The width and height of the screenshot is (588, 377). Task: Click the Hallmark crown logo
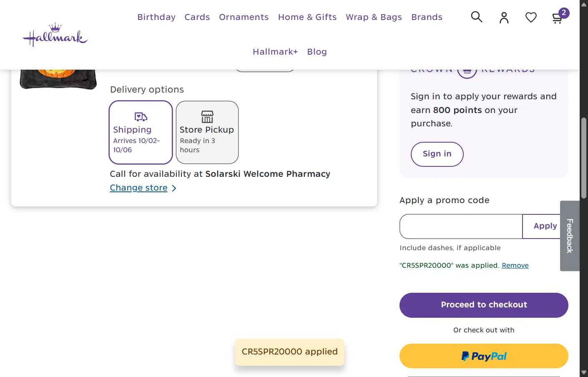point(55,35)
